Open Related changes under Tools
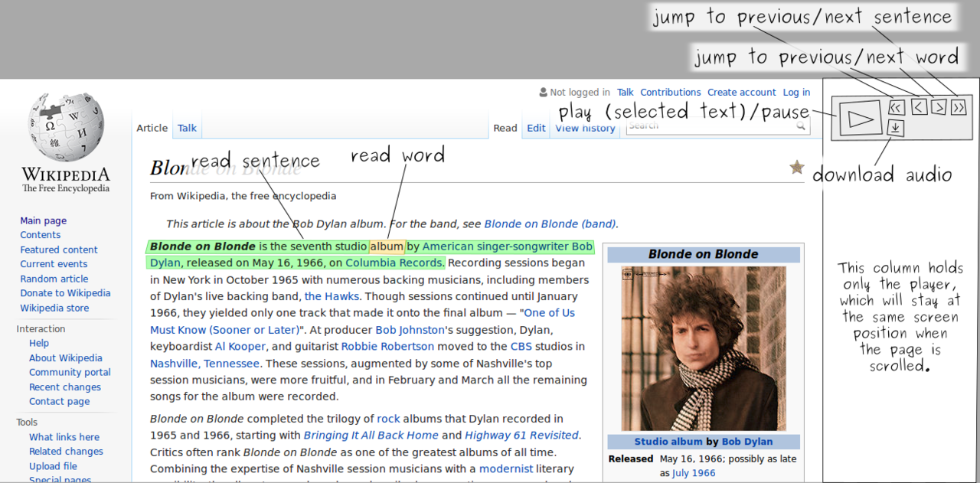 (66, 452)
